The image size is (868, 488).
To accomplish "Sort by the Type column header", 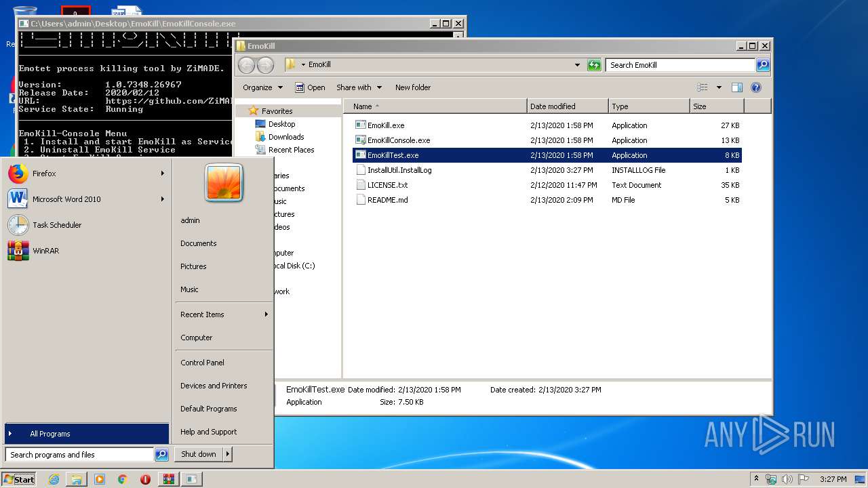I will pos(648,106).
